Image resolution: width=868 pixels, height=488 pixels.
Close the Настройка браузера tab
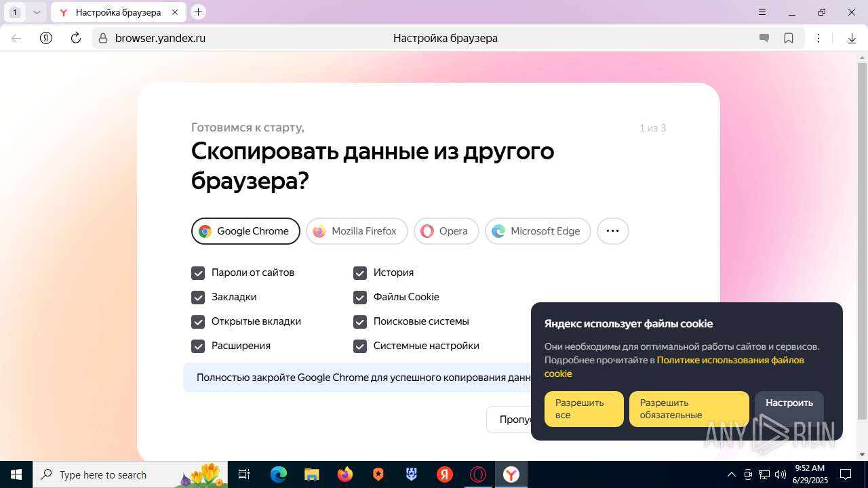click(x=175, y=12)
